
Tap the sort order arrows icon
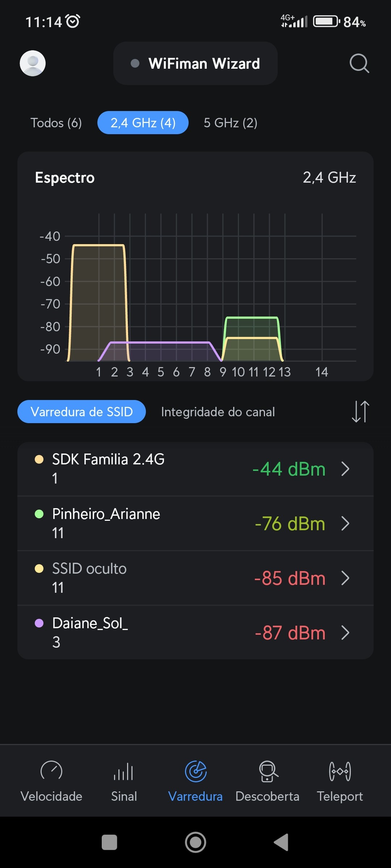coord(360,412)
